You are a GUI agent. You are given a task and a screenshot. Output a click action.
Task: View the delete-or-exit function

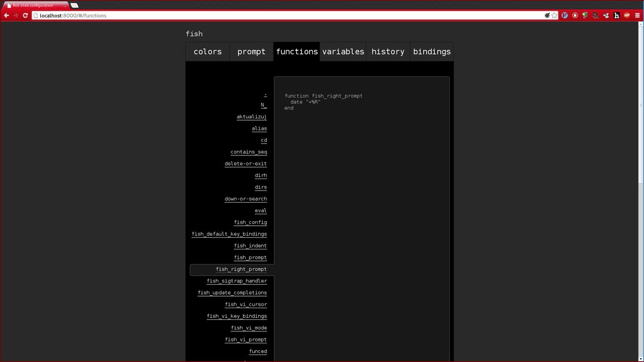246,163
